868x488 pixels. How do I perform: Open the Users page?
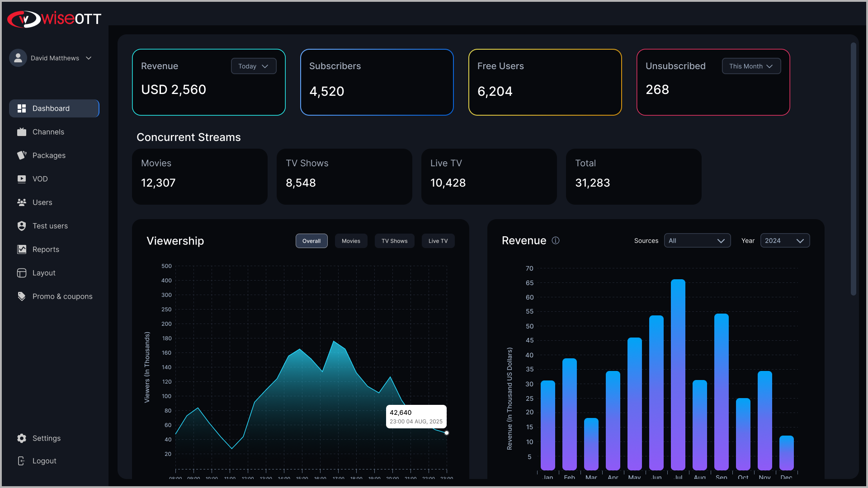(x=54, y=202)
